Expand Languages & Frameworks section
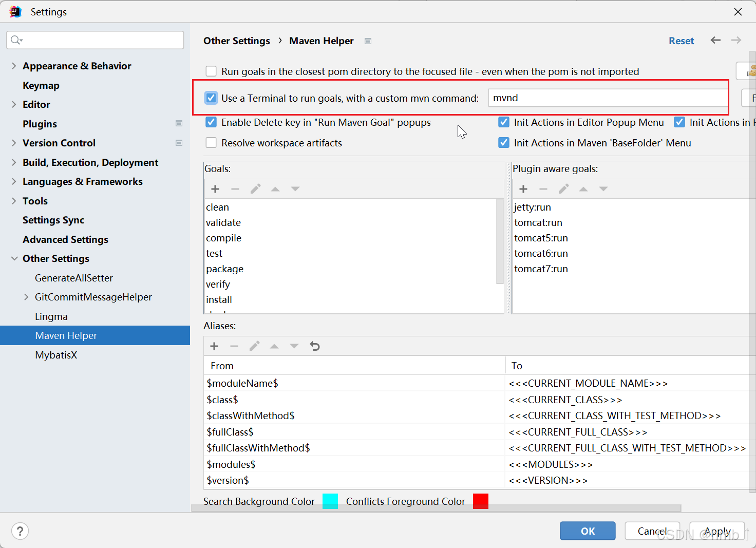This screenshot has width=756, height=548. [x=14, y=181]
